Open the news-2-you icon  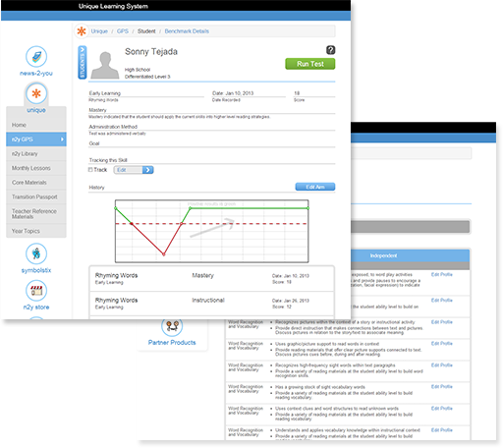click(x=36, y=57)
